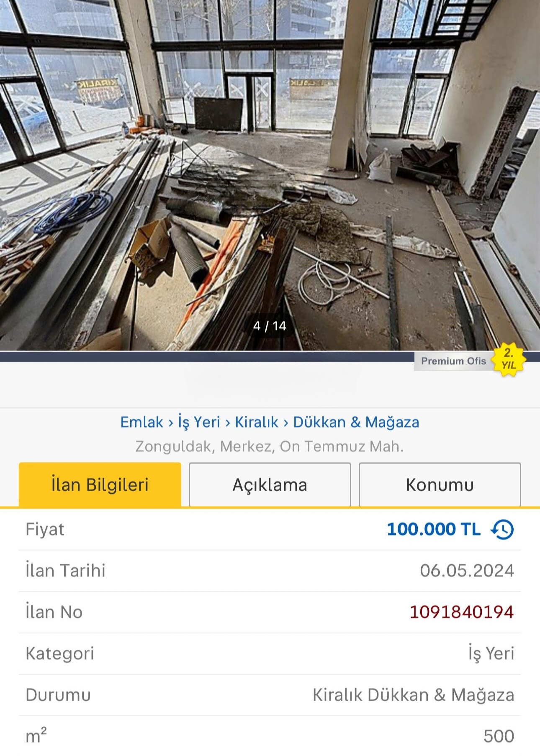The image size is (540, 756).
Task: Select the listing number 1091840194
Action: click(461, 612)
